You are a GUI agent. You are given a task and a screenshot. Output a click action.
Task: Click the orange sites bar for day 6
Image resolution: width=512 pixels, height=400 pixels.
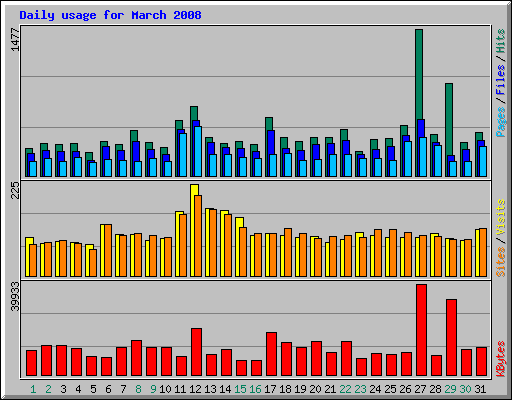click(108, 250)
